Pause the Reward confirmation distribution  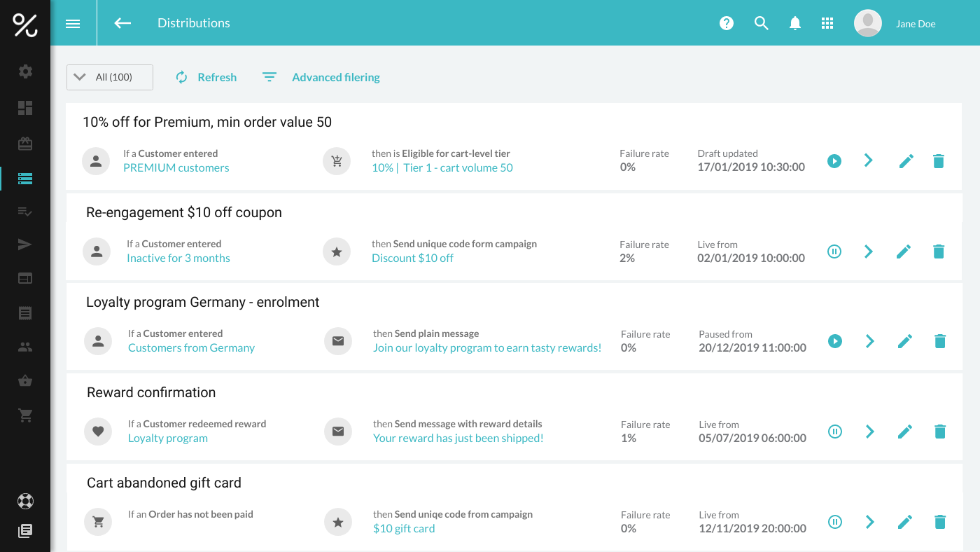point(835,432)
